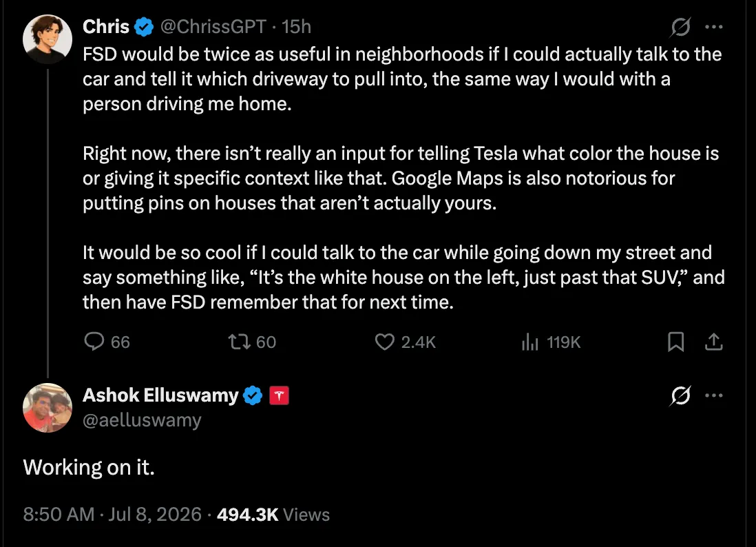Click Tesla affiliation badge next to Ashok
Screen dimensions: 756x547
[279, 395]
